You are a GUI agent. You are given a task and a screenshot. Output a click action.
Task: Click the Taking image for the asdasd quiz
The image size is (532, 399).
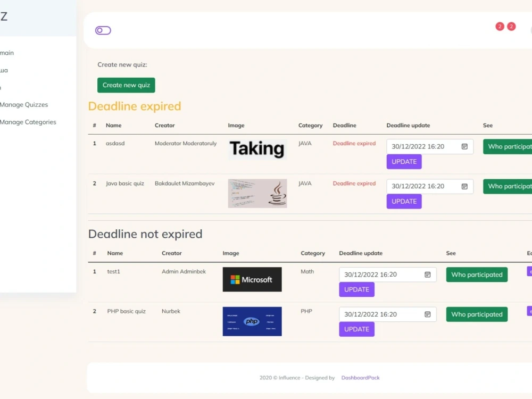257,149
